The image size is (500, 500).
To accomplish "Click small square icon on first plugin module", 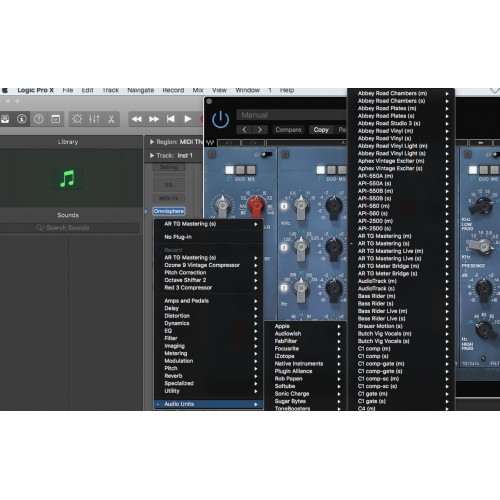I will click(212, 154).
